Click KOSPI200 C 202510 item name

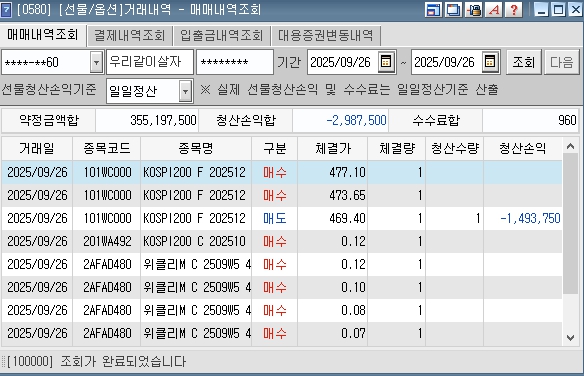(194, 242)
